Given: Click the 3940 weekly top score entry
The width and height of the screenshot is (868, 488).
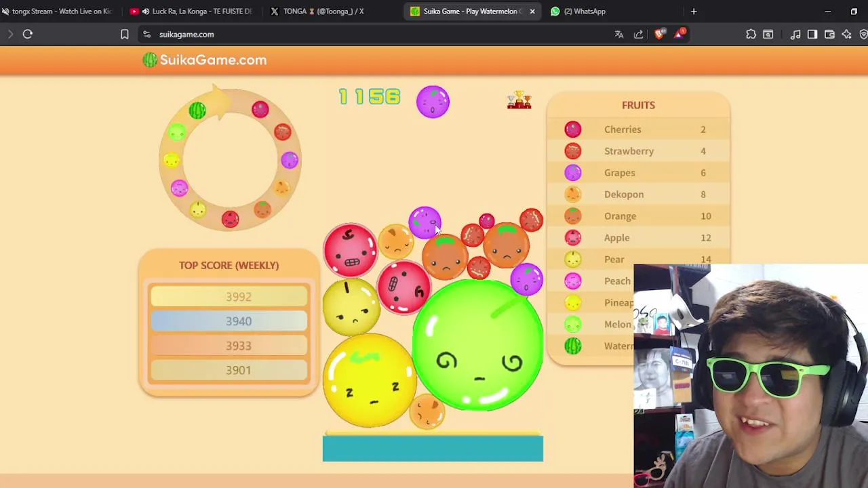Looking at the screenshot, I should pos(229,321).
